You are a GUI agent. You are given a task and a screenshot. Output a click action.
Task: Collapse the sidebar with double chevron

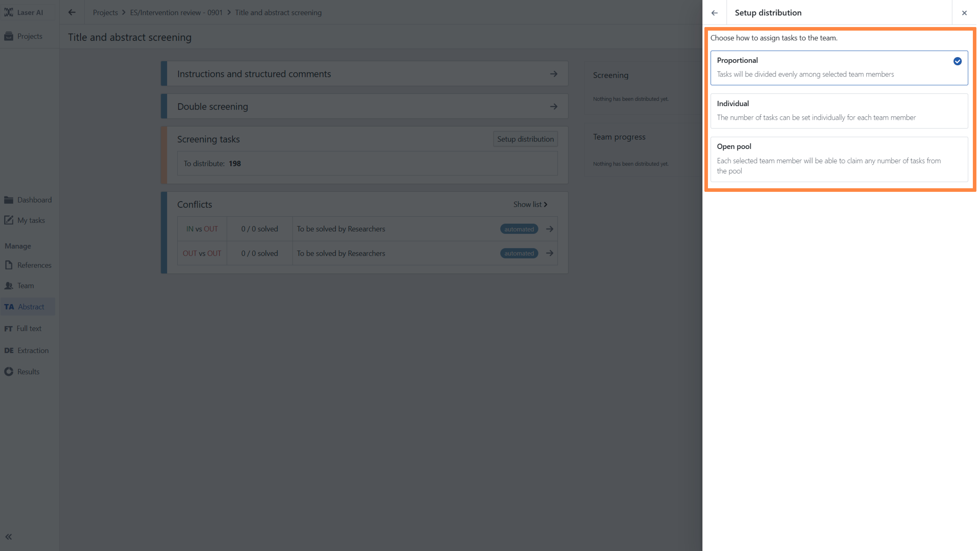click(x=8, y=536)
